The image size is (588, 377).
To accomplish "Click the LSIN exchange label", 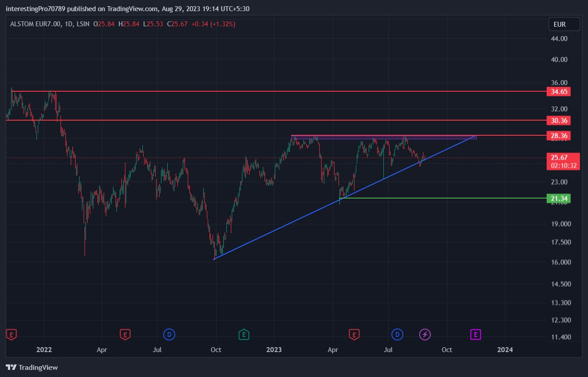I will coord(83,24).
